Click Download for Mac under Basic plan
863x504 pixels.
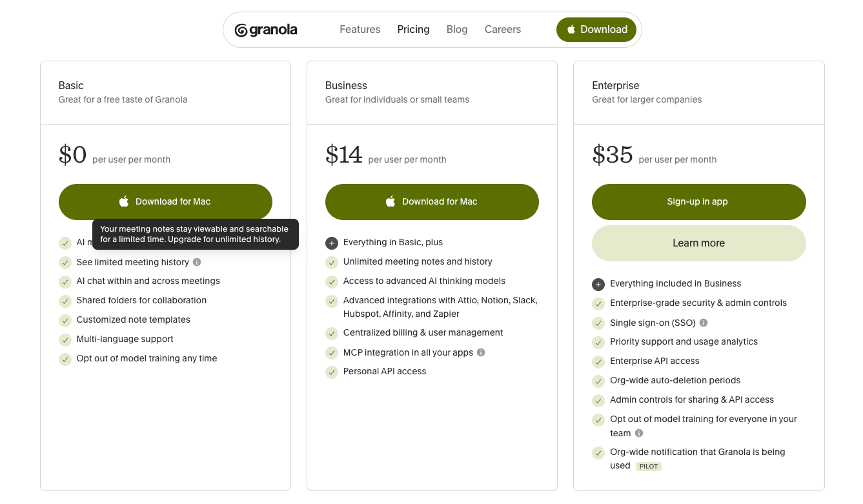click(165, 202)
